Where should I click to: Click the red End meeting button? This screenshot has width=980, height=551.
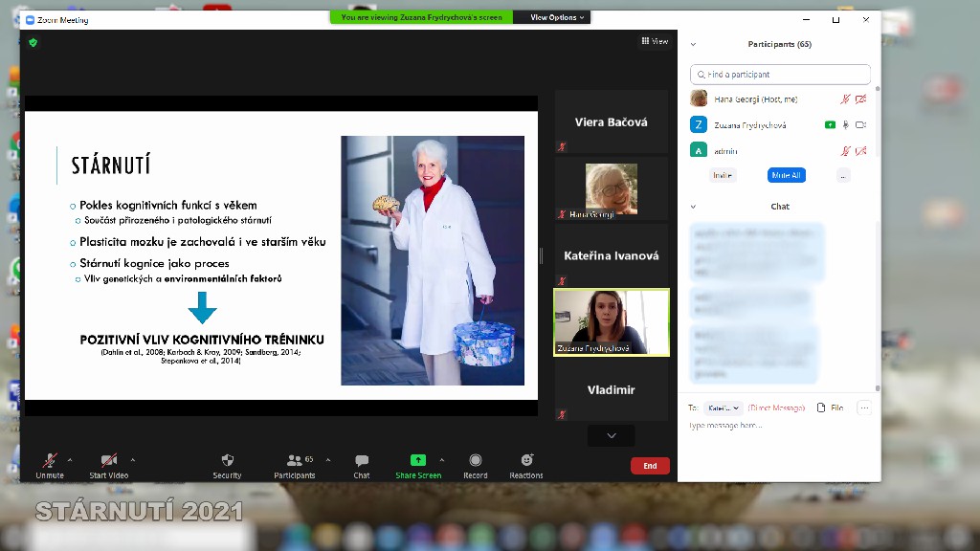(650, 466)
